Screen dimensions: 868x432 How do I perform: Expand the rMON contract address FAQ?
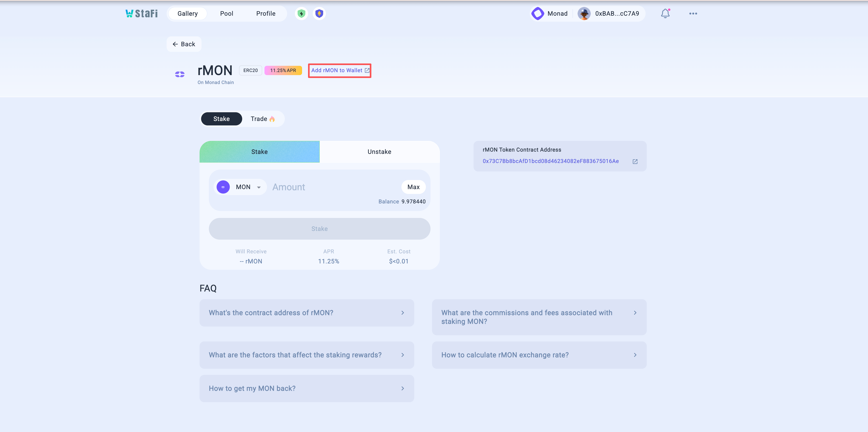[x=306, y=313]
